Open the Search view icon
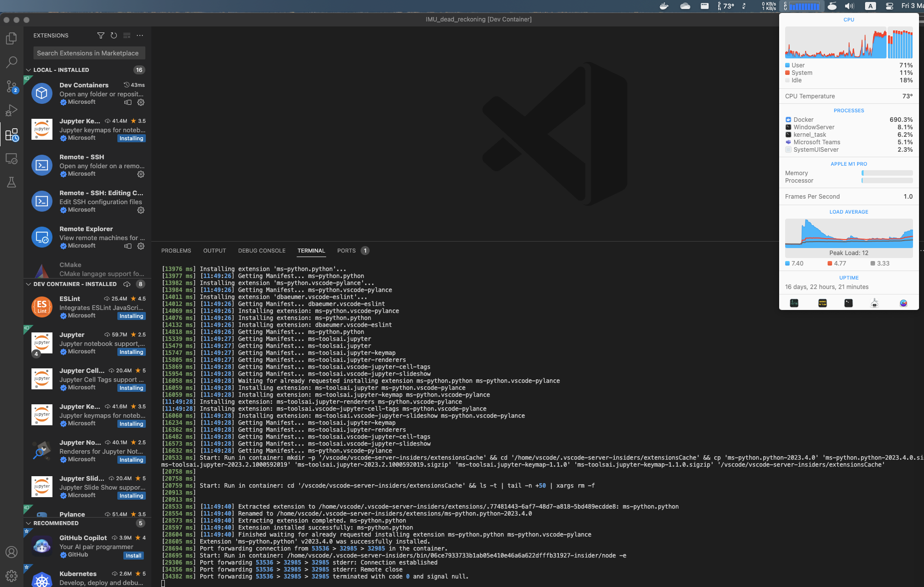 (11, 62)
